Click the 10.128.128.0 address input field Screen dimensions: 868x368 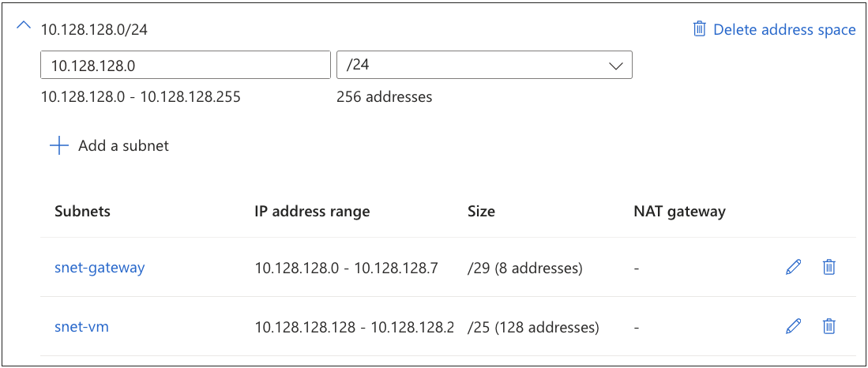tap(185, 65)
